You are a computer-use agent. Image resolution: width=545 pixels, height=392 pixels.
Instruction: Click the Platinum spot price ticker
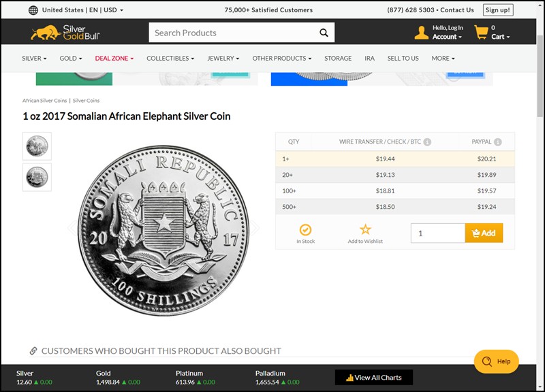pos(195,378)
